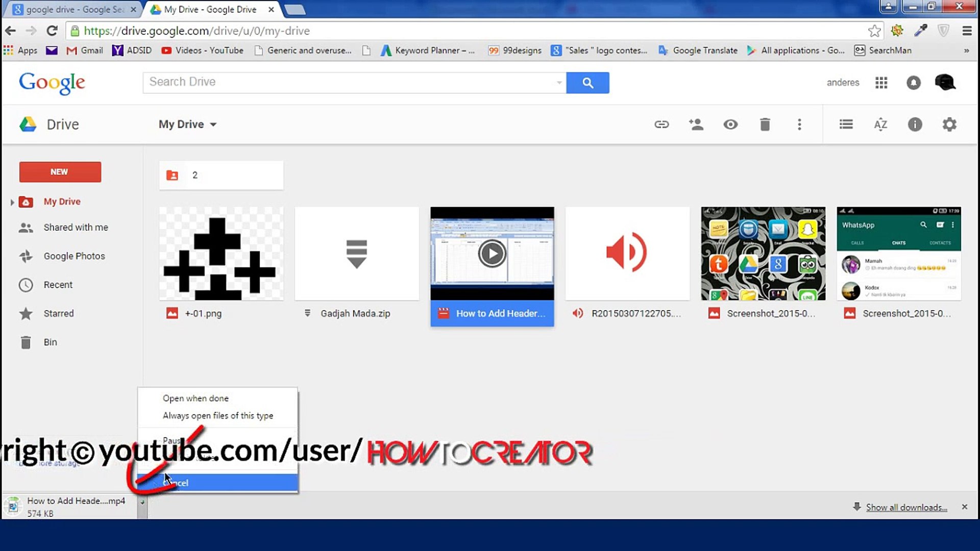Click the View details info icon
Viewport: 980px width, 551px height.
coord(915,124)
